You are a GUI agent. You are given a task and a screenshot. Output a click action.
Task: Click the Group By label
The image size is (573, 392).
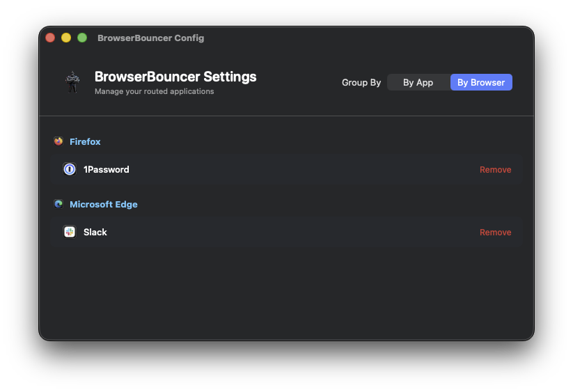[x=361, y=83]
